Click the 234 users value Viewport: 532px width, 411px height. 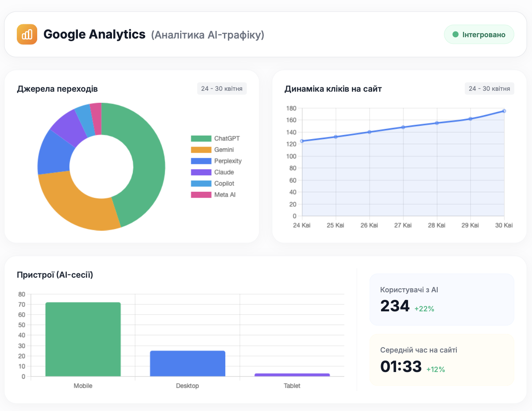[x=395, y=306]
